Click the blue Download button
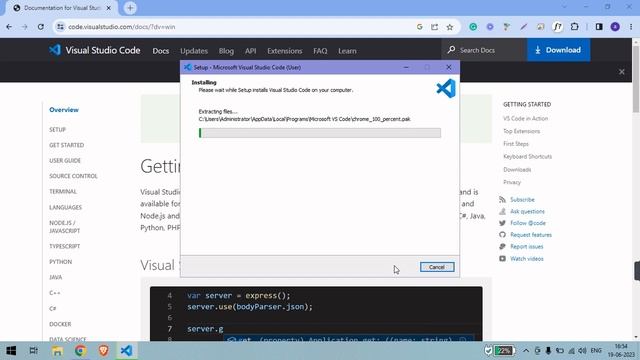The height and width of the screenshot is (360, 640). coord(558,50)
